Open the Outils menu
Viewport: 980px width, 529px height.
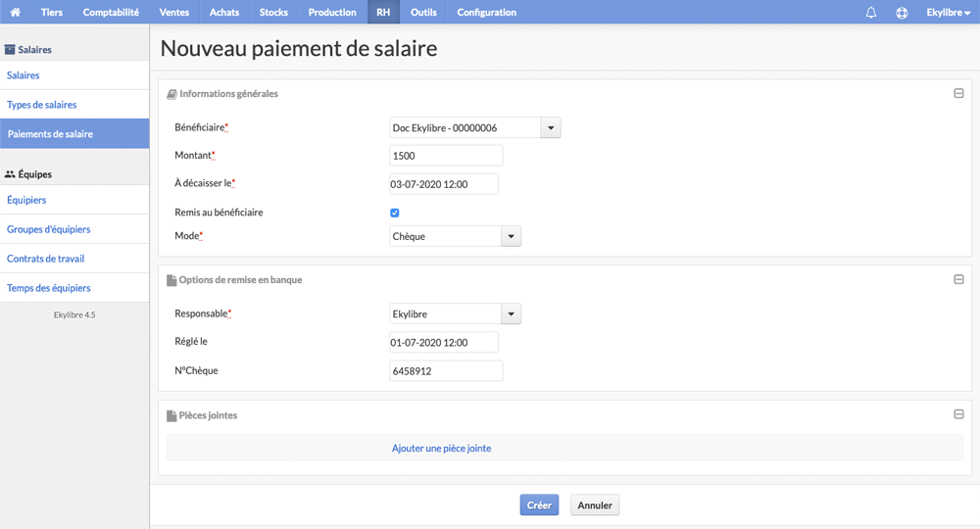pyautogui.click(x=423, y=12)
